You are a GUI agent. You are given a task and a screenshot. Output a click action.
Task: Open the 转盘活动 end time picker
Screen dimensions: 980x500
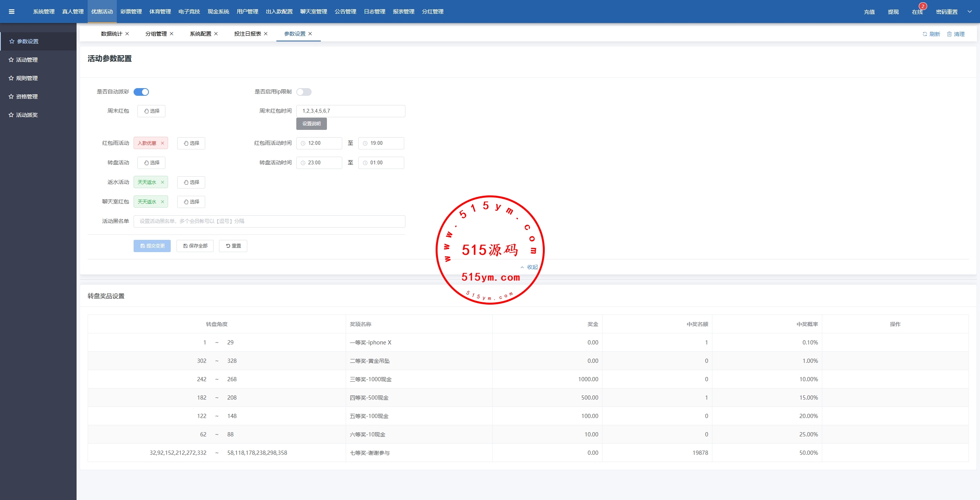[x=381, y=163]
